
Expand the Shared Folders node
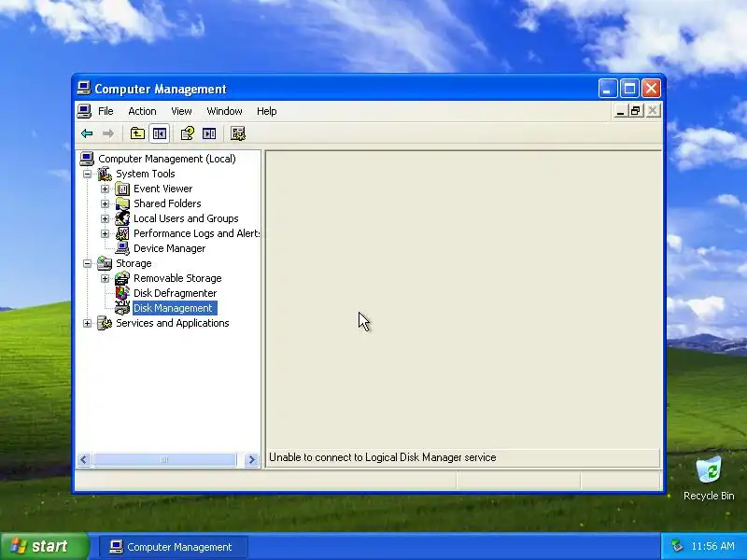[105, 203]
